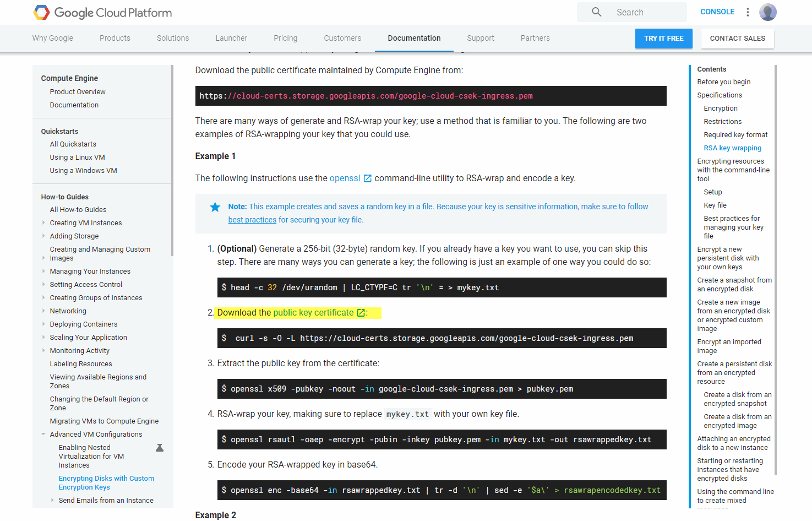Click the Google Cloud Platform logo
Image resolution: width=812 pixels, height=521 pixels.
(x=102, y=13)
